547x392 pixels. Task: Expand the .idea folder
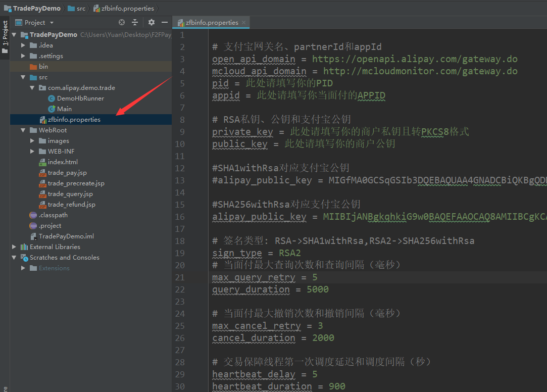(23, 45)
